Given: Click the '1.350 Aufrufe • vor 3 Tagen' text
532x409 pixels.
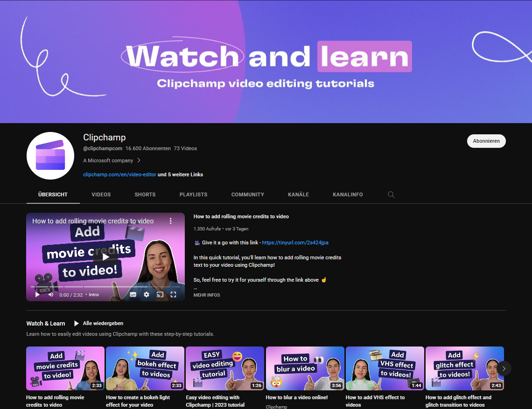Looking at the screenshot, I should coord(221,229).
